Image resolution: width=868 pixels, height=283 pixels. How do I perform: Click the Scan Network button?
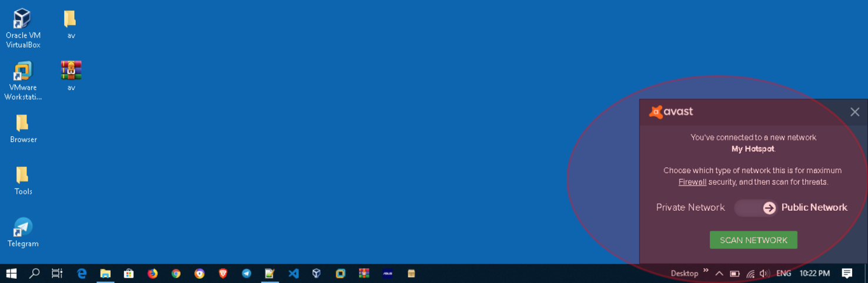click(753, 240)
